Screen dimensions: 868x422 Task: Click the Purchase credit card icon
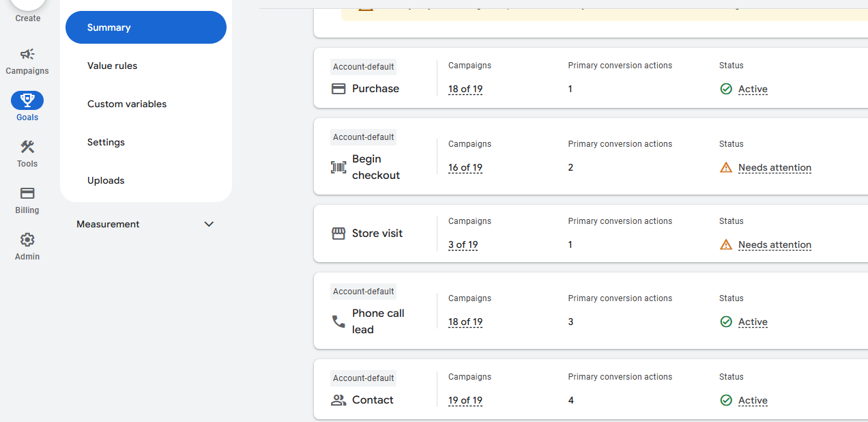point(338,89)
